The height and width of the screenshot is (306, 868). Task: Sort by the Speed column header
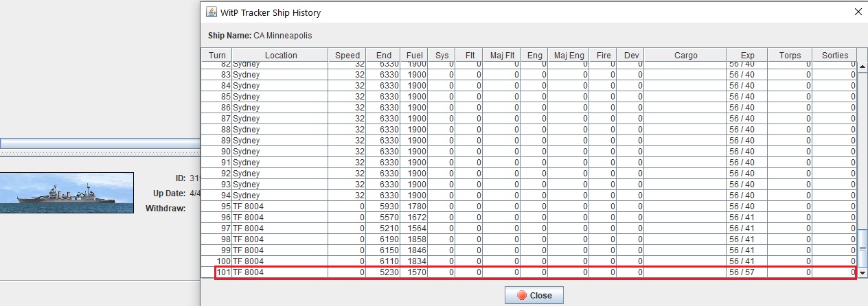pos(347,56)
